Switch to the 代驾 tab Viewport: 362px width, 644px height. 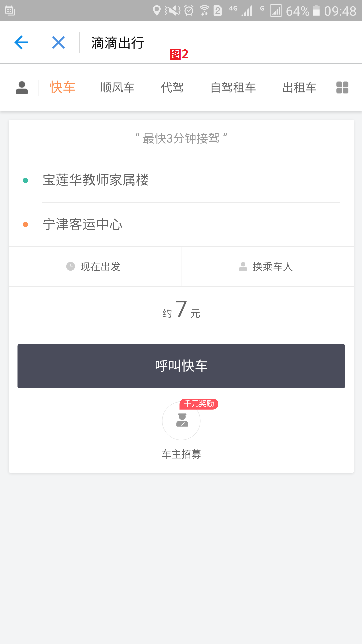(172, 88)
